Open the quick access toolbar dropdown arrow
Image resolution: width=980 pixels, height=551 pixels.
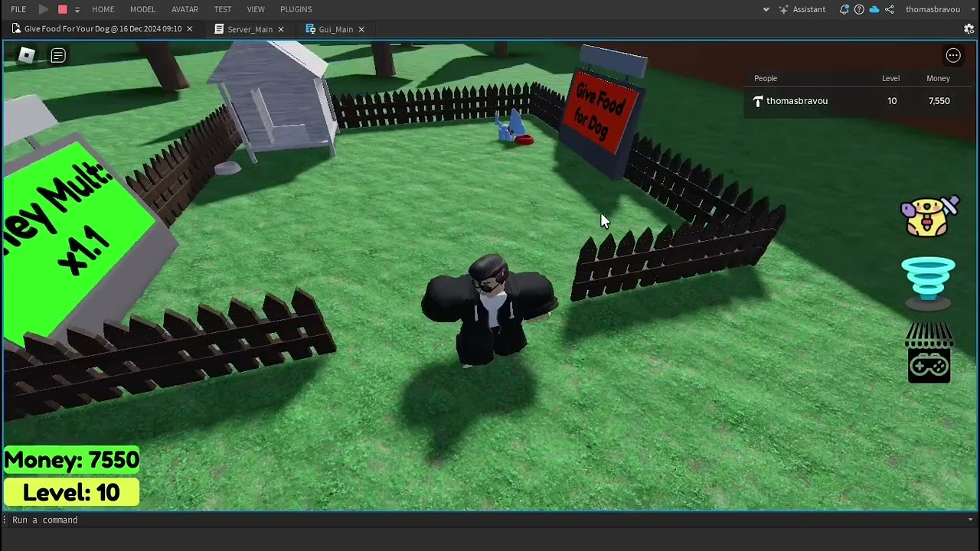pyautogui.click(x=77, y=10)
